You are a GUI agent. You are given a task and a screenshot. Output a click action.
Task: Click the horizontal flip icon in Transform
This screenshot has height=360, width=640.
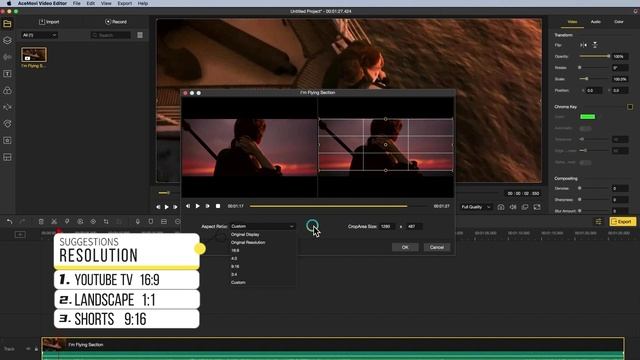coord(583,45)
